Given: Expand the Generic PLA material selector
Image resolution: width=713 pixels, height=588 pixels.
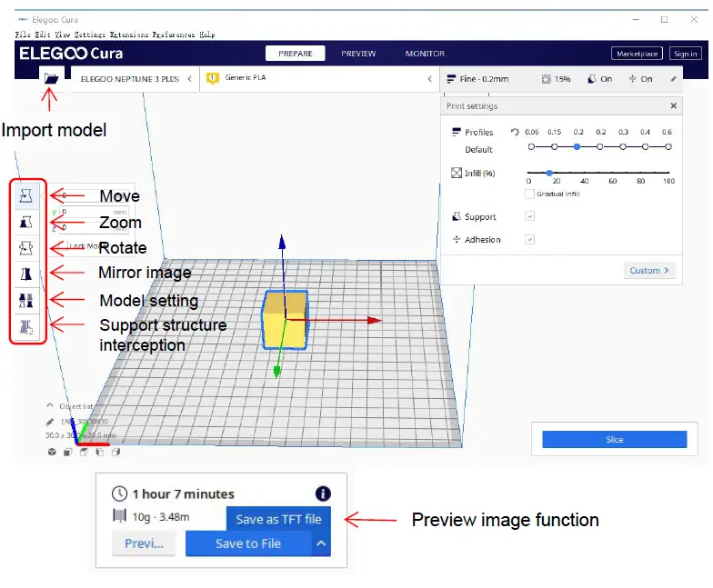Looking at the screenshot, I should 319,79.
